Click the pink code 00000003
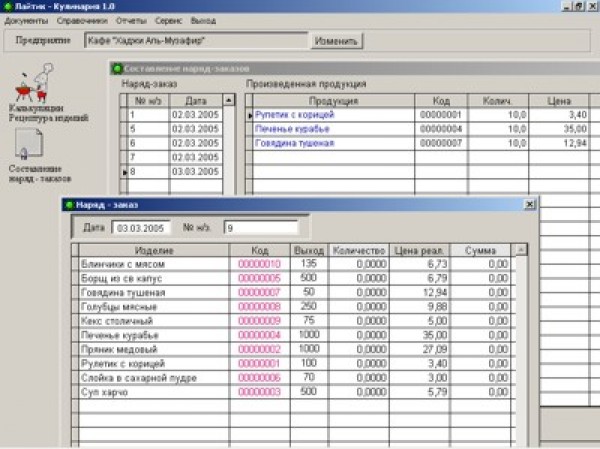 [x=259, y=392]
